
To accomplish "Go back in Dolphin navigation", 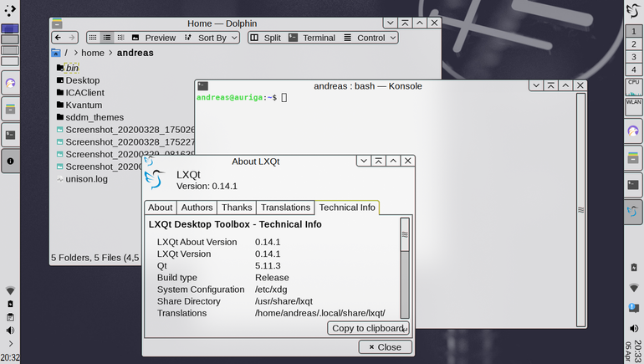I will click(x=58, y=38).
